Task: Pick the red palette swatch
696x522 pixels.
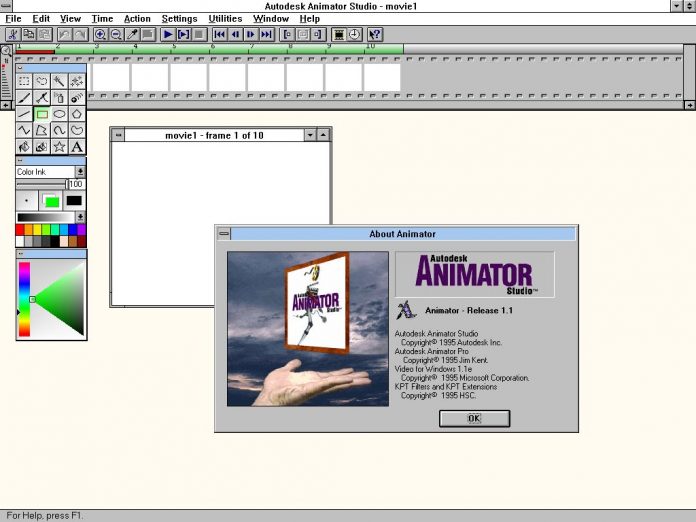Action: click(20, 229)
